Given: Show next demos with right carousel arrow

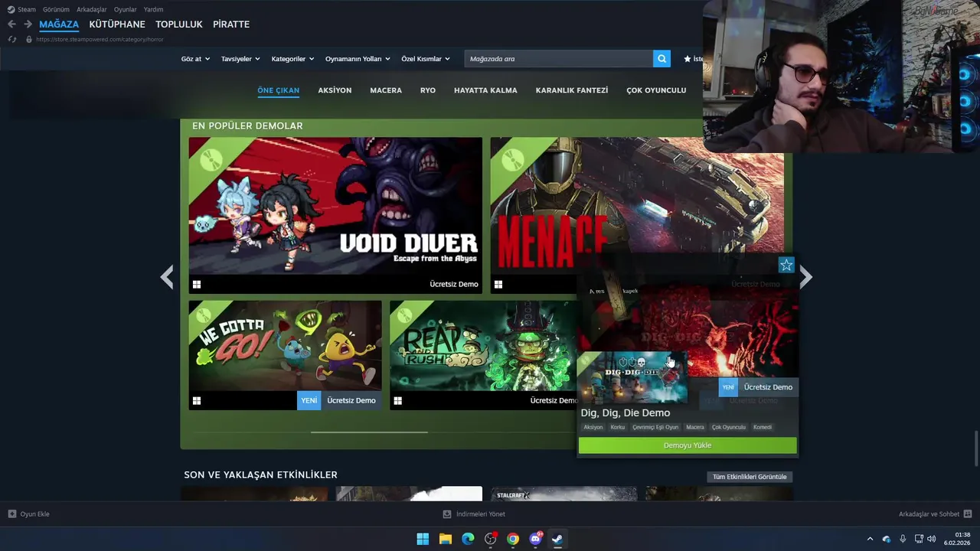Looking at the screenshot, I should tap(805, 277).
